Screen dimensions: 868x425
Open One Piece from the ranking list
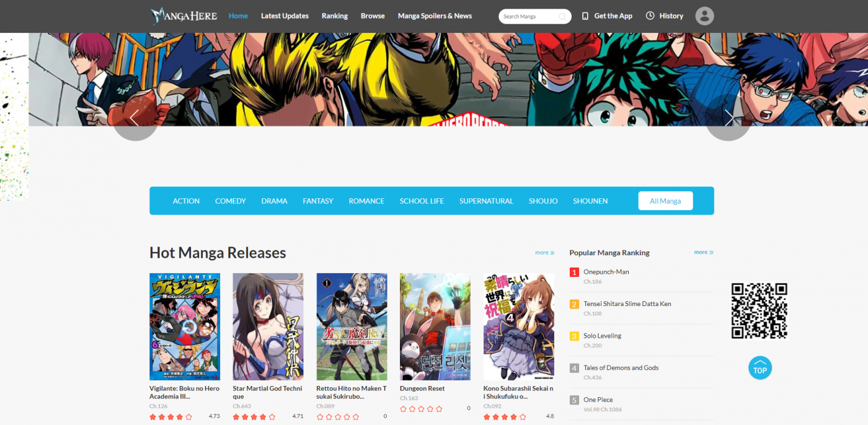(x=598, y=400)
